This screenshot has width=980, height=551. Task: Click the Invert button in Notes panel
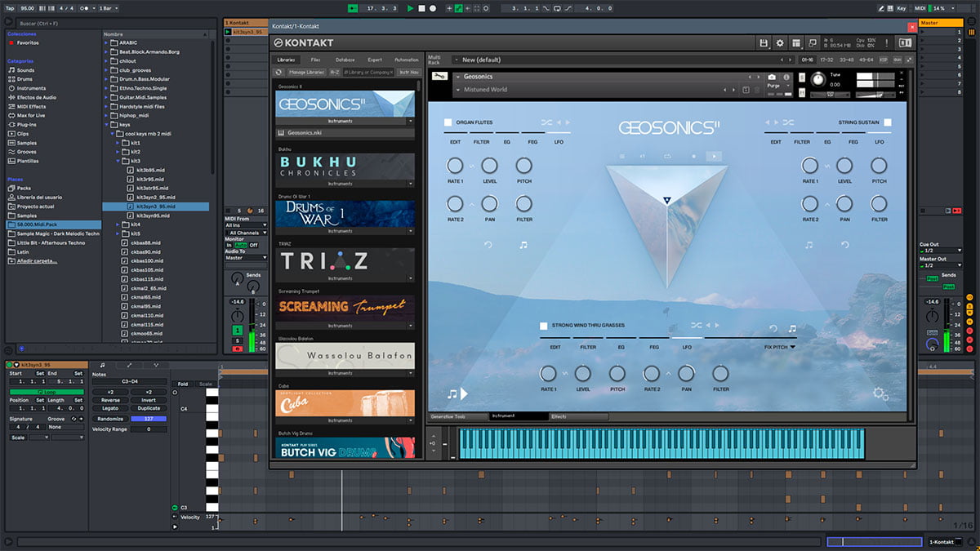click(149, 400)
